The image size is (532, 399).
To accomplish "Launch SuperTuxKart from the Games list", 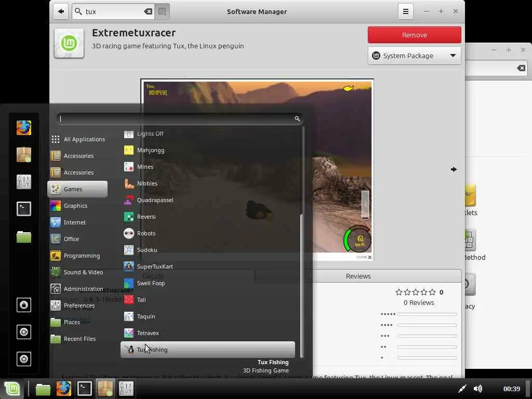I will [208, 267].
